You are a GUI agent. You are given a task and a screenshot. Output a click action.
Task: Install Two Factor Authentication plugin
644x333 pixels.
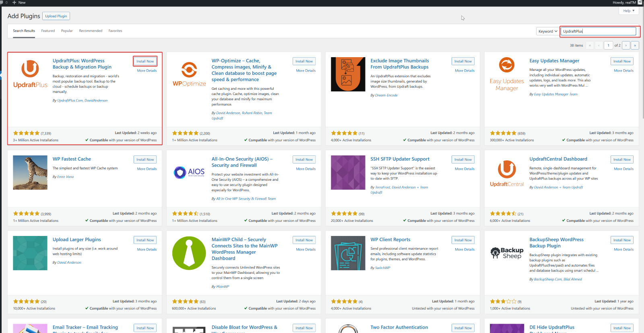point(463,328)
